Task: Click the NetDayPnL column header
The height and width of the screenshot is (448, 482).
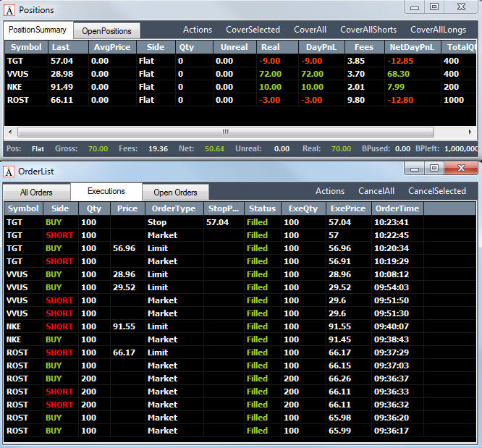Action: (x=413, y=47)
